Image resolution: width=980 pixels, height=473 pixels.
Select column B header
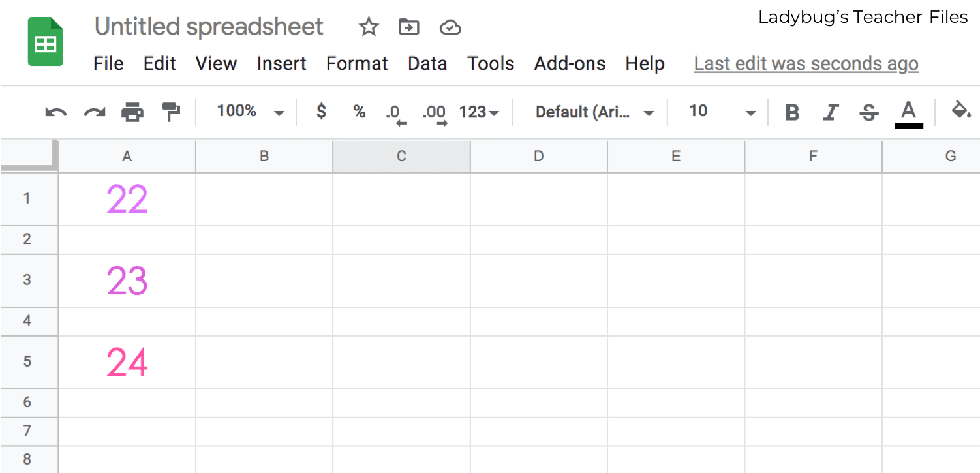pyautogui.click(x=264, y=156)
